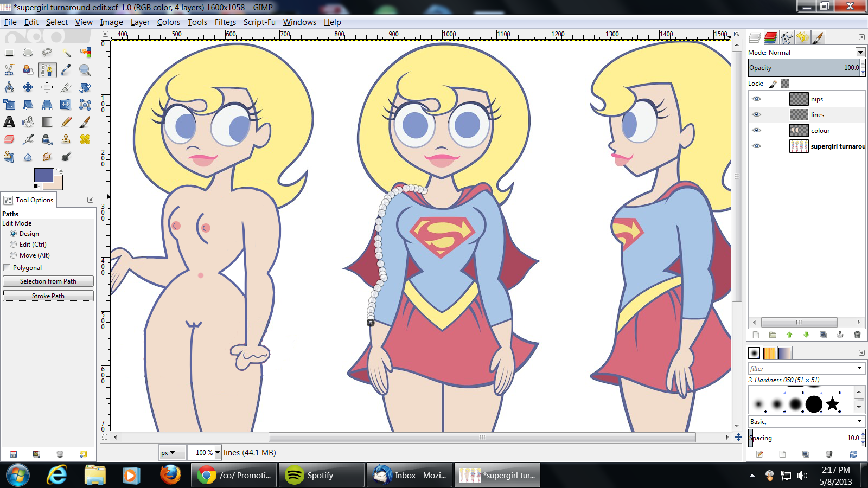Choose the Zoom magnifier tool

pyautogui.click(x=85, y=70)
